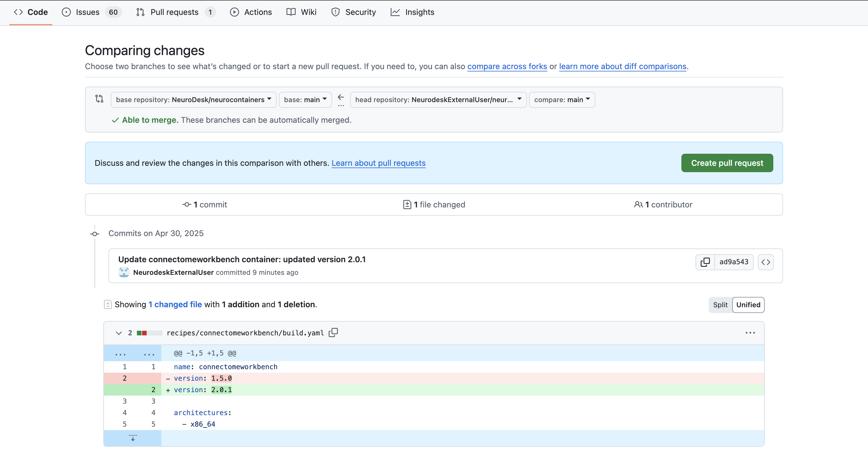Viewport: 868px width, 459px height.
Task: Open base repository dropdown
Action: [x=193, y=100]
